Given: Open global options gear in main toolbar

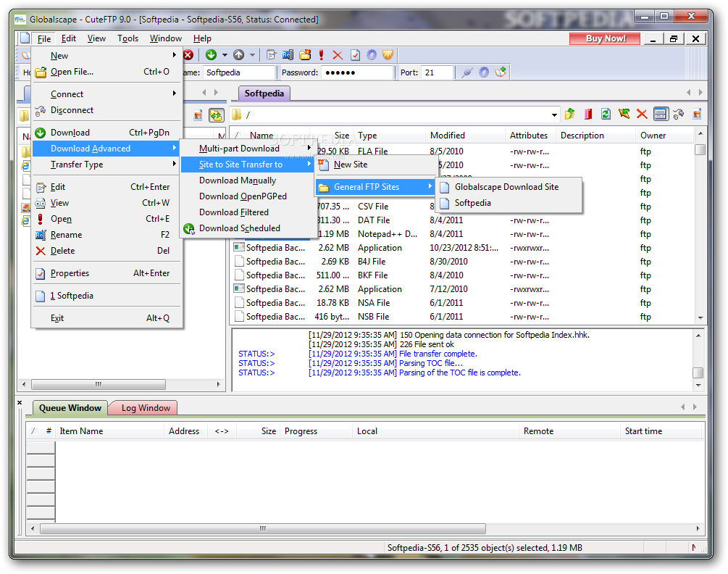Looking at the screenshot, I should coord(372,55).
